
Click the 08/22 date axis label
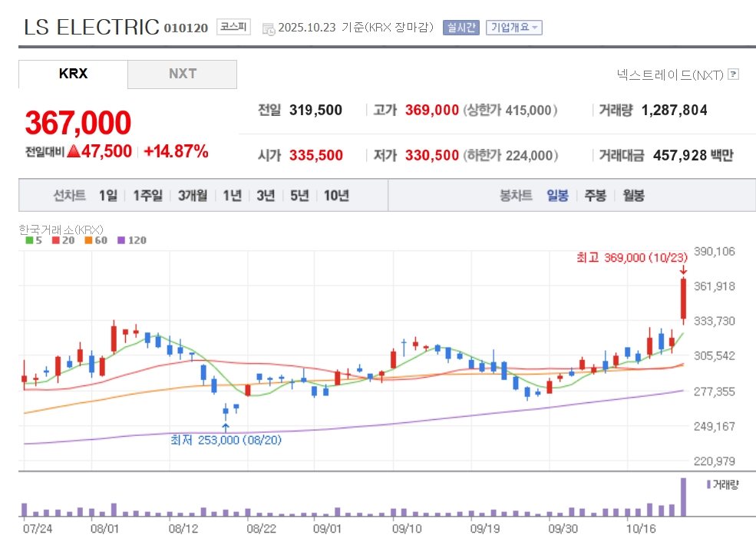tap(261, 528)
